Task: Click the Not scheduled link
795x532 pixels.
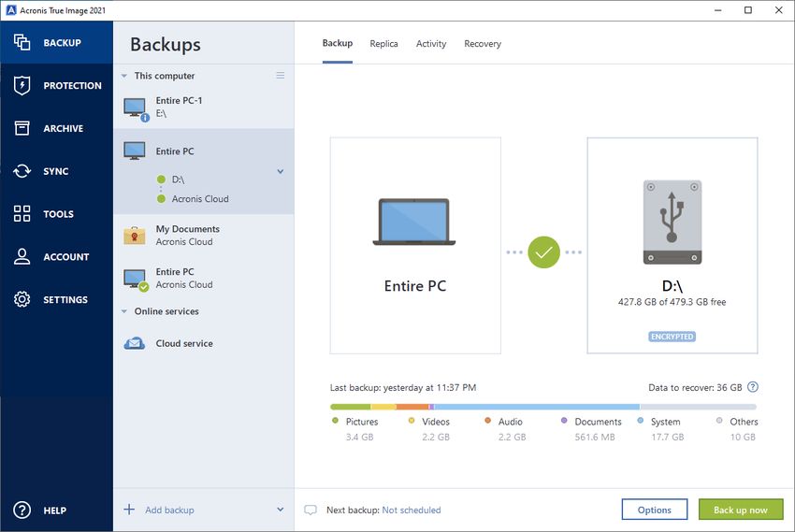Action: click(x=412, y=510)
